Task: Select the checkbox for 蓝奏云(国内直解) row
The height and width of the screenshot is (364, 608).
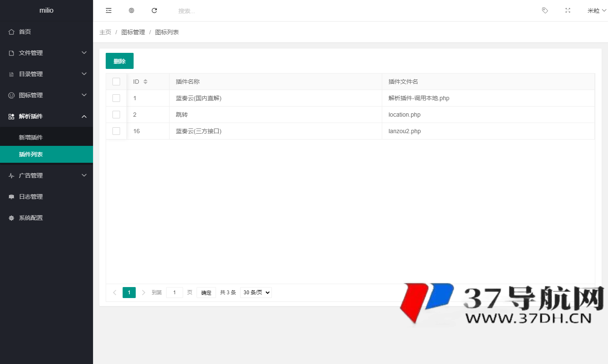Action: click(x=116, y=98)
